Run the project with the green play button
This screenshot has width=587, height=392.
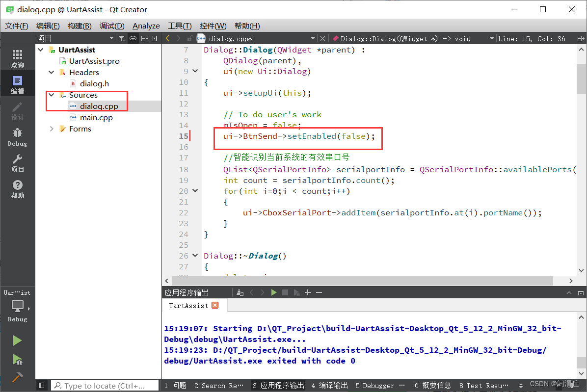pyautogui.click(x=17, y=340)
